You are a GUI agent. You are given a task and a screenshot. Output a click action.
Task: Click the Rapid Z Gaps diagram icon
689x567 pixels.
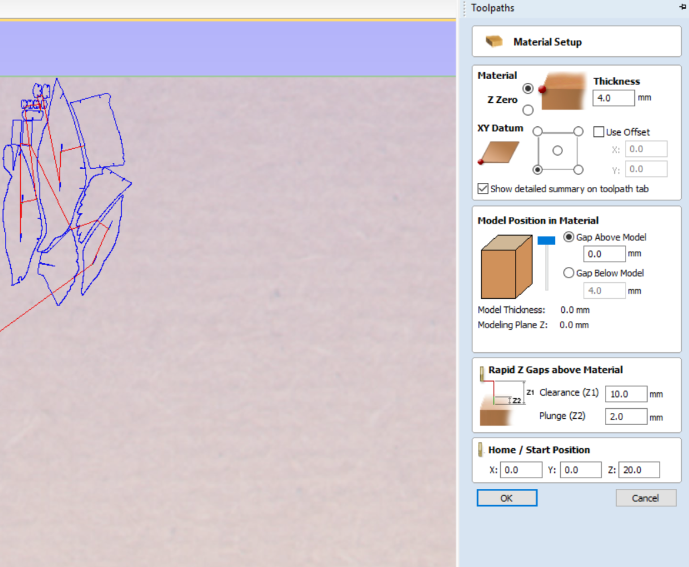point(501,397)
